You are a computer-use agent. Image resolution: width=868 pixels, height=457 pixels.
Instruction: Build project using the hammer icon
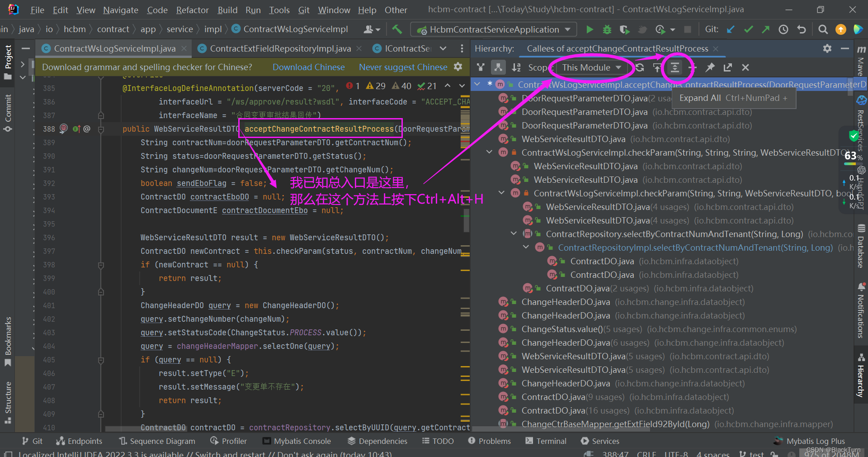coord(397,29)
